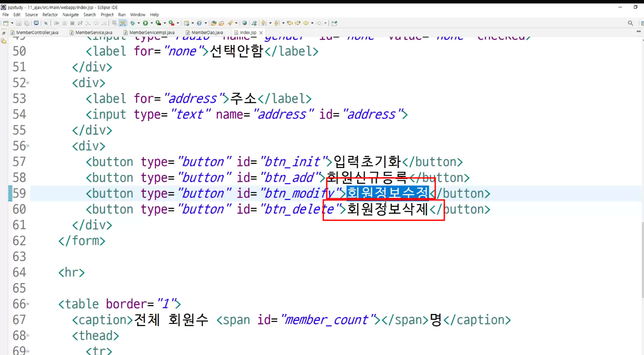This screenshot has width=644, height=355.
Task: Open the Forward history dropdown arrow
Action: 325,23
